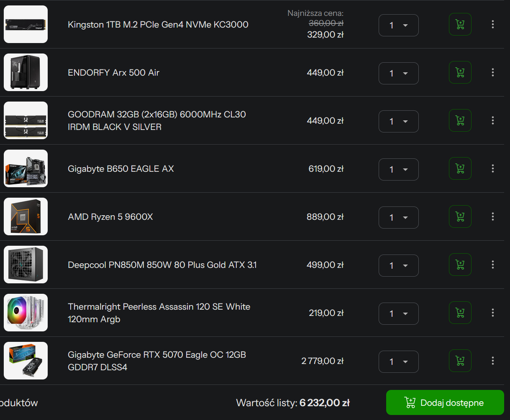Open quantity dropdown for ENDORFY Arx 500 Air
The width and height of the screenshot is (510, 420).
(399, 74)
